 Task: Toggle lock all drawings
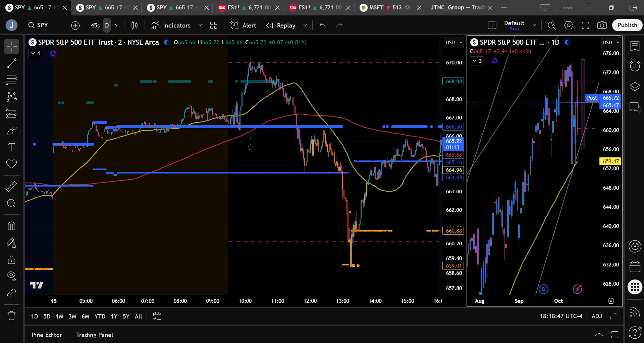[x=11, y=259]
